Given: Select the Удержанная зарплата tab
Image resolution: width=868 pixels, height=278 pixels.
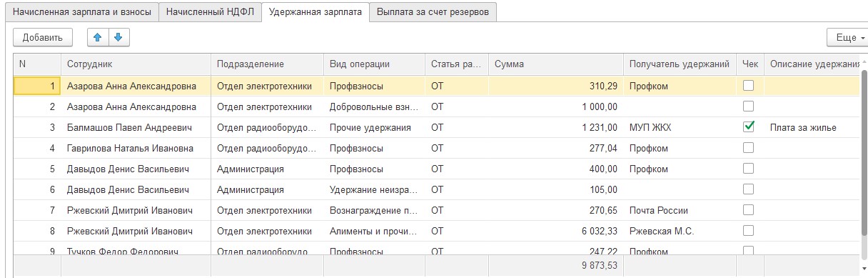Looking at the screenshot, I should [315, 12].
